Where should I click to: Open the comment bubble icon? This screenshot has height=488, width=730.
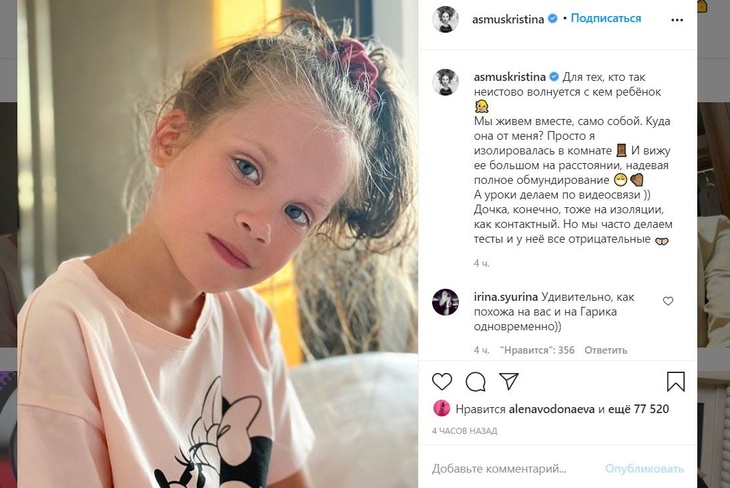coord(476,381)
